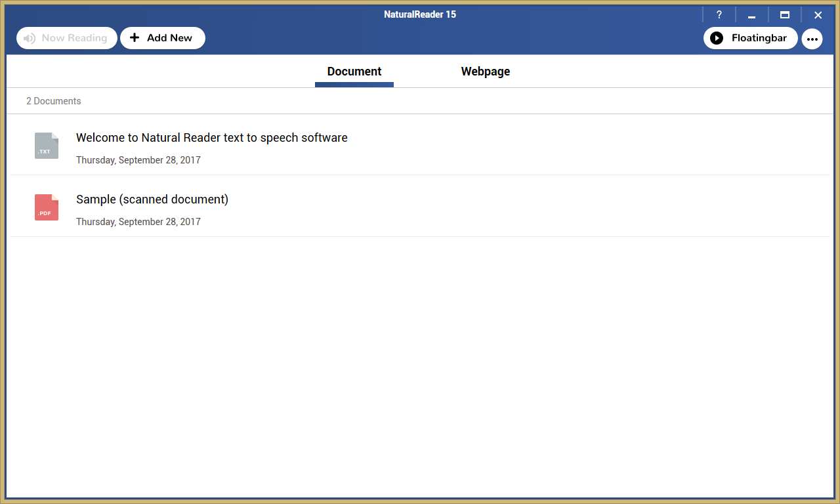Click the NaturalReader 15 title text
Viewport: 840px width, 504px height.
(420, 14)
